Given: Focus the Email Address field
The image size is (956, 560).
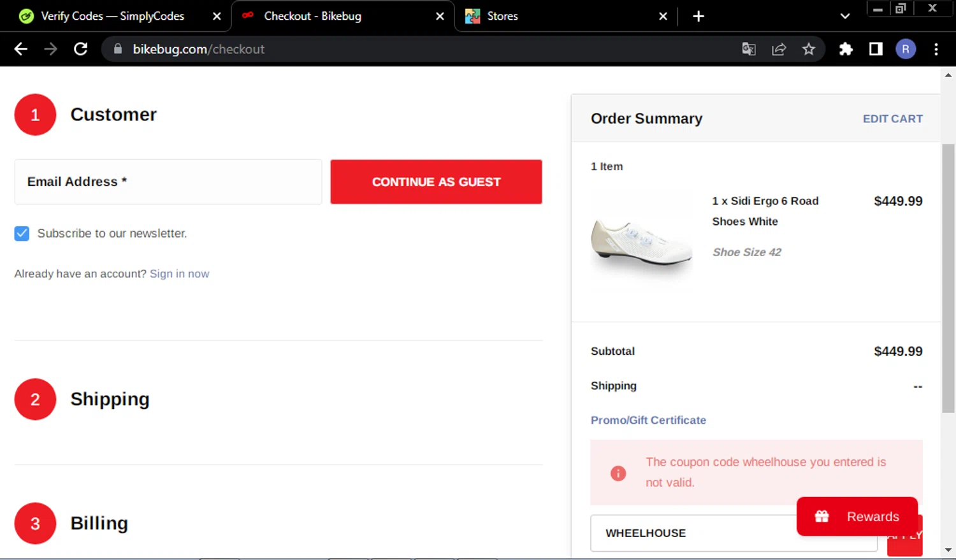Looking at the screenshot, I should pos(168,182).
